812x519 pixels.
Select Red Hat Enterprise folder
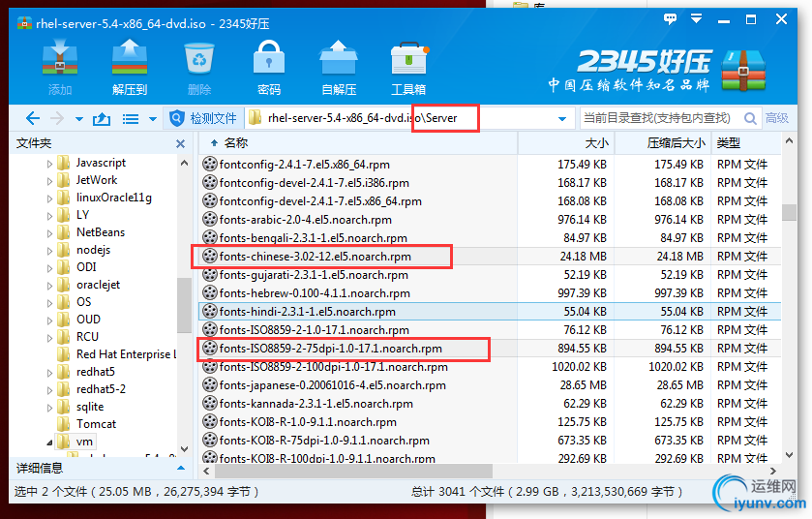click(x=126, y=354)
